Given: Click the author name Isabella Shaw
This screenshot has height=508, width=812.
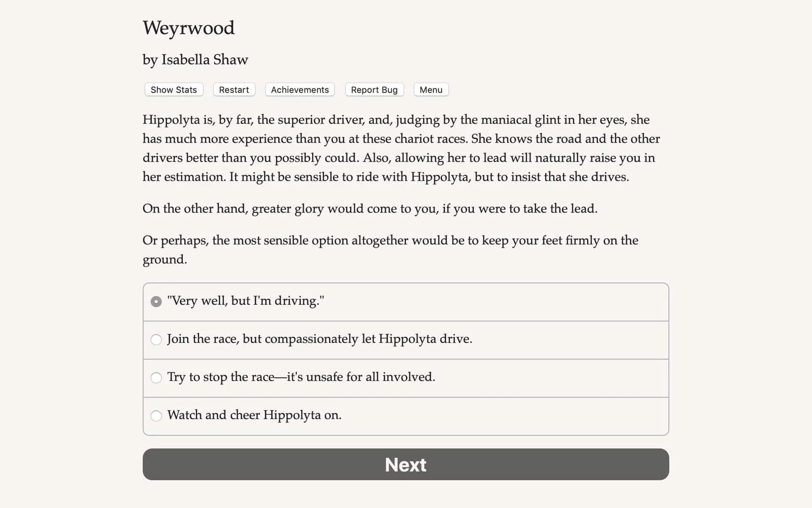Looking at the screenshot, I should (195, 60).
